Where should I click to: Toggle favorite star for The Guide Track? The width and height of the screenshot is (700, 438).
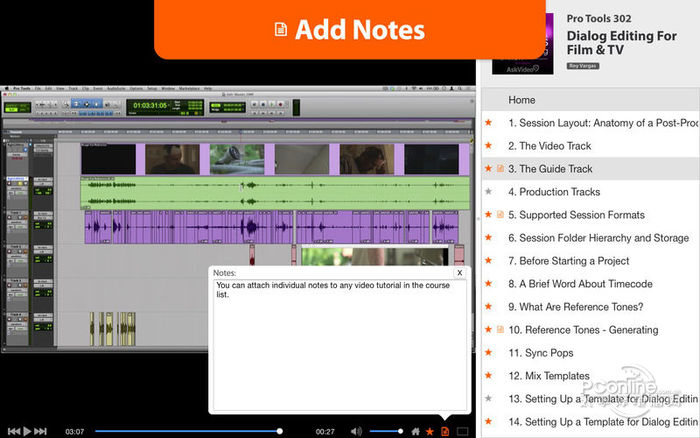488,168
